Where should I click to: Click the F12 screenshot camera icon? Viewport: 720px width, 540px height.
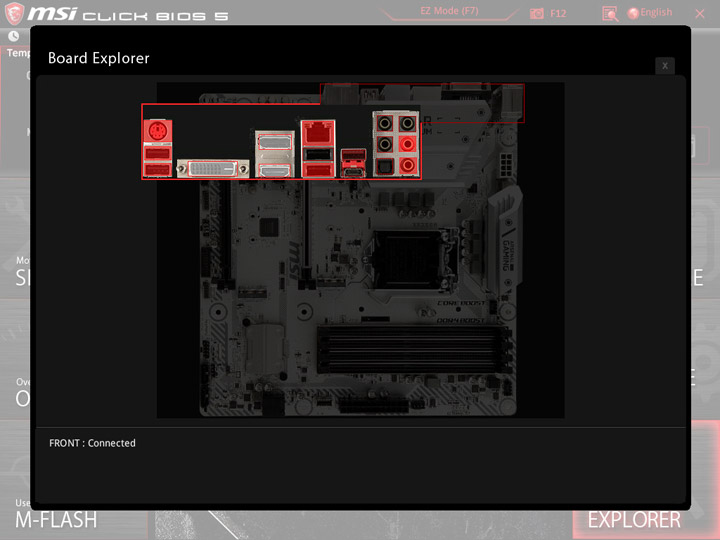536,13
